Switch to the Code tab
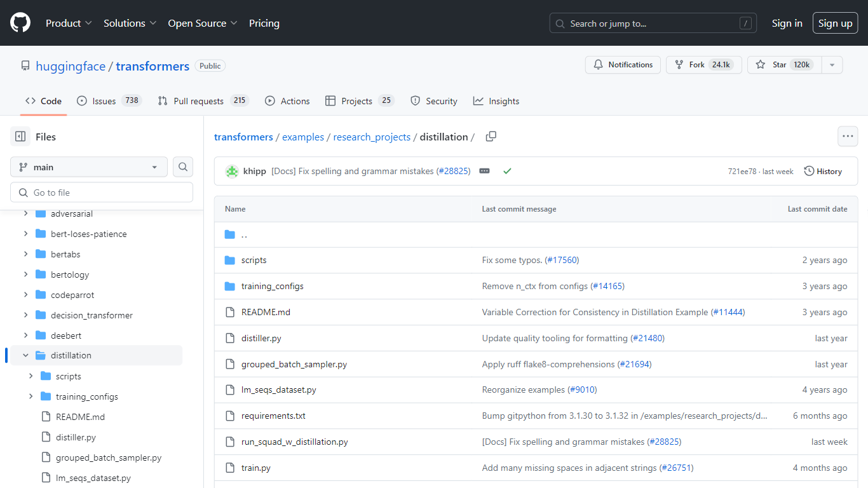Screen dimensions: 868x488 pos(43,101)
